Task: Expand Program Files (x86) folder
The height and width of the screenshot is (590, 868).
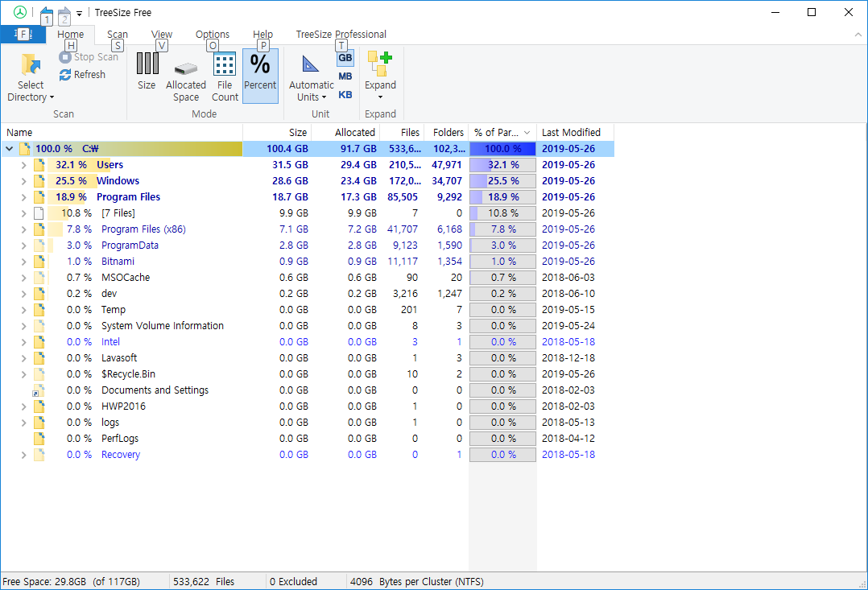Action: click(x=24, y=229)
